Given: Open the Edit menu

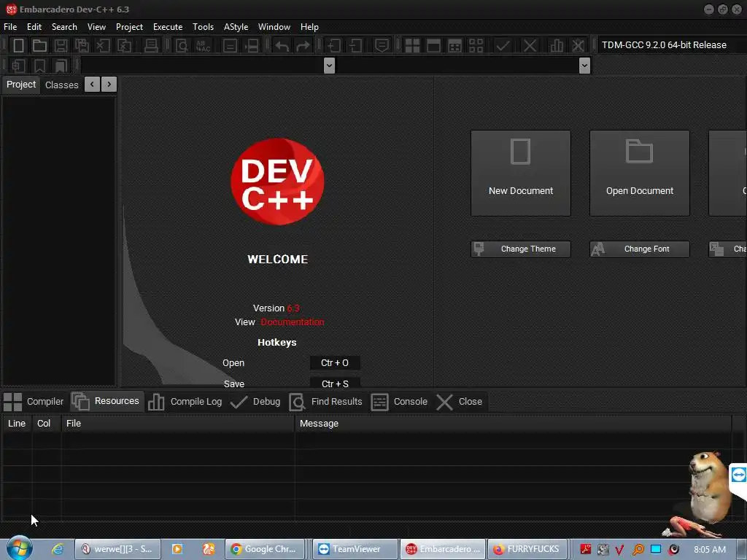Looking at the screenshot, I should [34, 27].
